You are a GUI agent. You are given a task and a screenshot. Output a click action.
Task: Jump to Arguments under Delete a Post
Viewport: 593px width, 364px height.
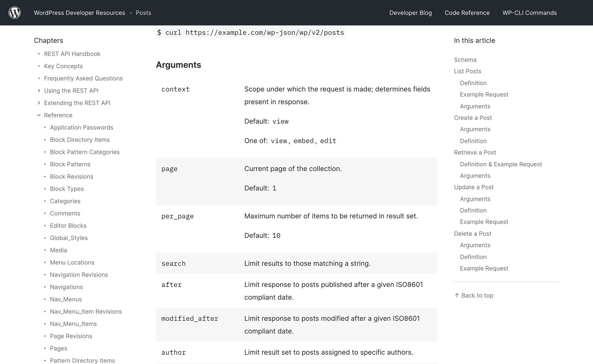[x=475, y=245]
